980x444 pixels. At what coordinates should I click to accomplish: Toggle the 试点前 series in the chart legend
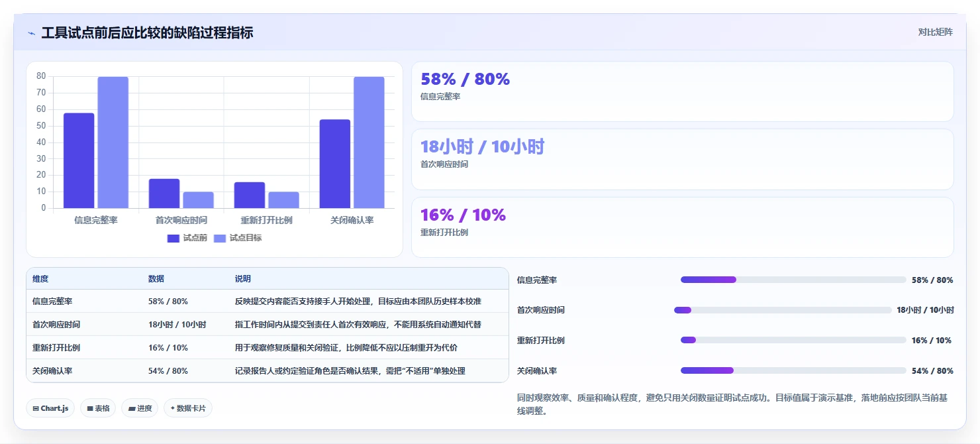(x=187, y=238)
